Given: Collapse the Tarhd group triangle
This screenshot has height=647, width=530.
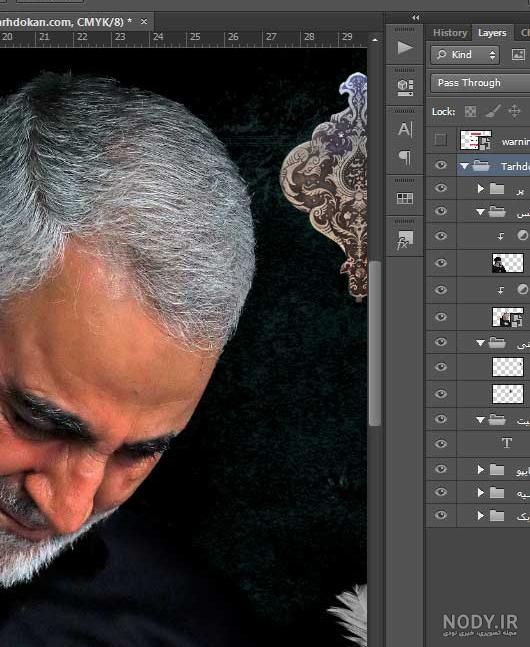Looking at the screenshot, I should 464,166.
